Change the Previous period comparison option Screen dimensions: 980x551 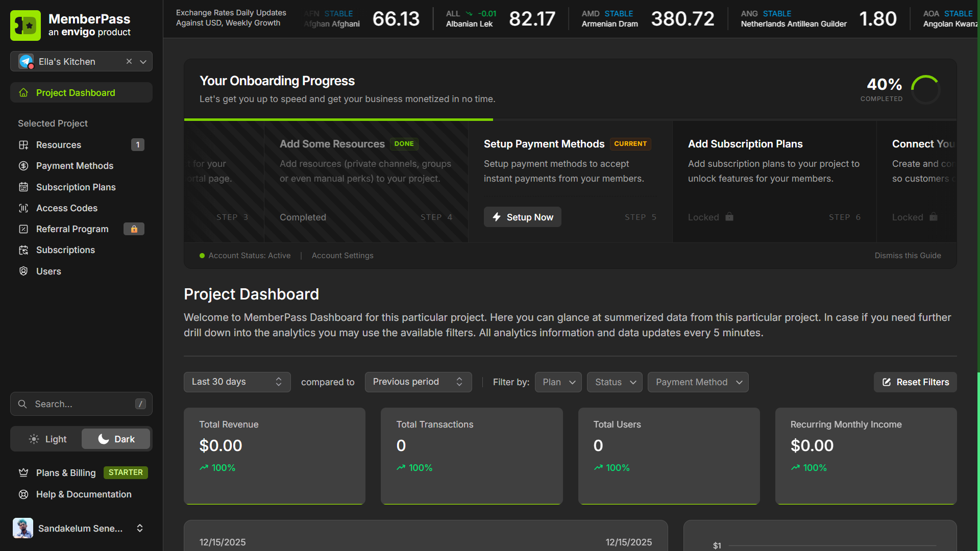coord(418,382)
